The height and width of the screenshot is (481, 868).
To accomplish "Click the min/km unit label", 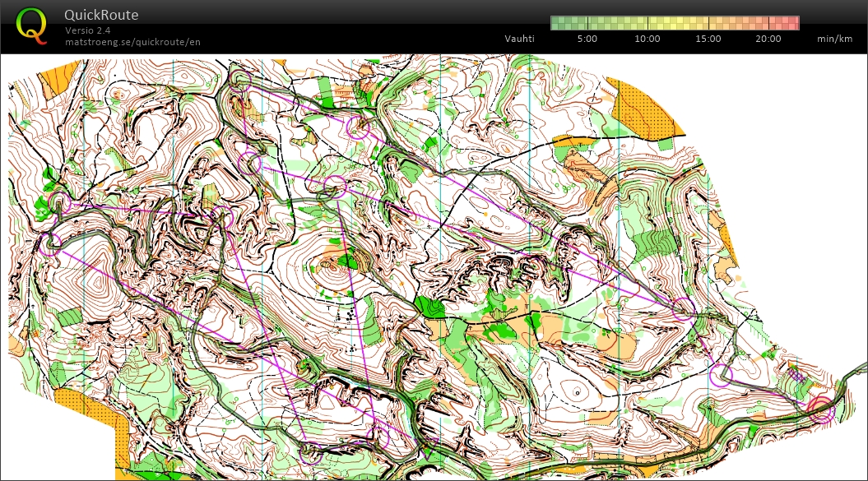I will [834, 39].
